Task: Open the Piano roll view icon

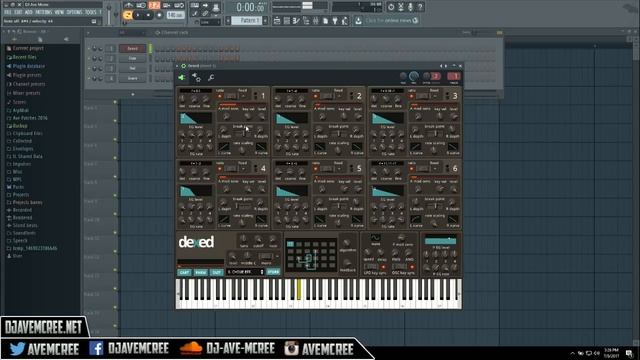Action: pyautogui.click(x=296, y=20)
